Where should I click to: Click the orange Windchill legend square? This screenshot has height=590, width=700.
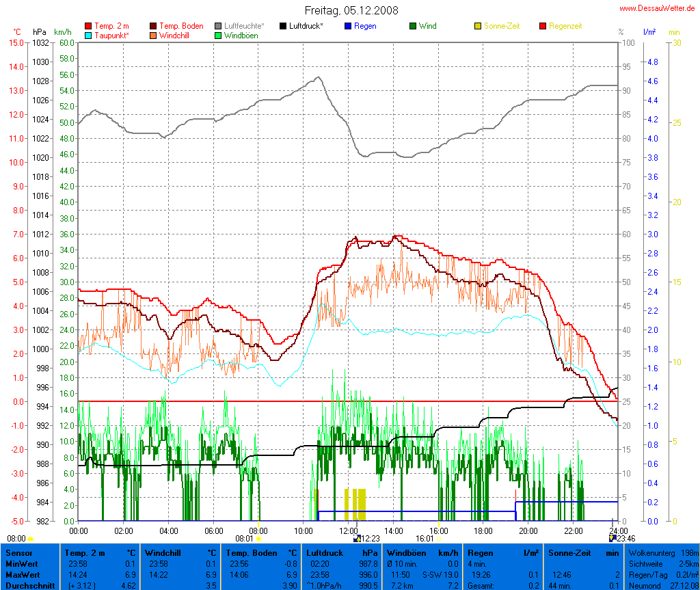[x=153, y=36]
